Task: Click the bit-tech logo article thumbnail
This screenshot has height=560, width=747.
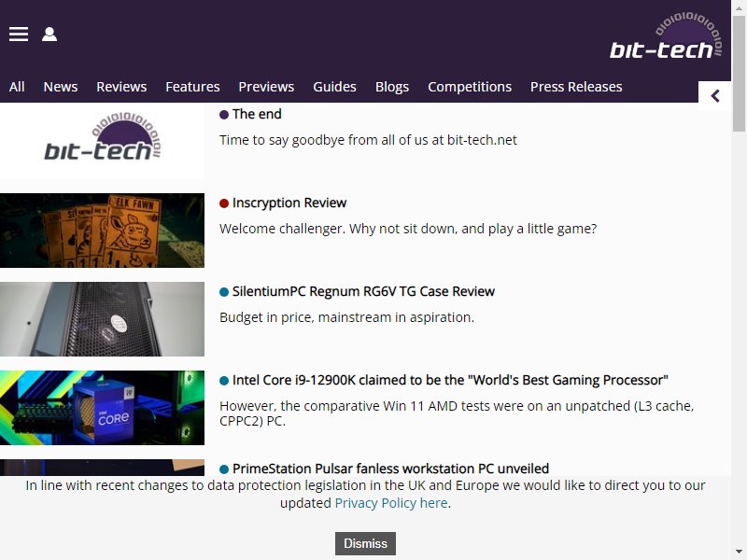Action: tap(102, 142)
